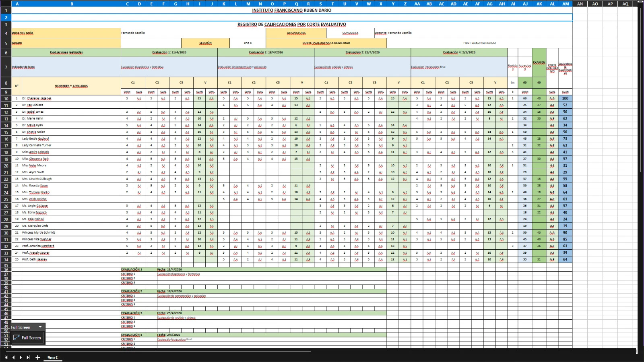
Task: Click the DOCENTE GUÍA label cell
Action: point(66,33)
